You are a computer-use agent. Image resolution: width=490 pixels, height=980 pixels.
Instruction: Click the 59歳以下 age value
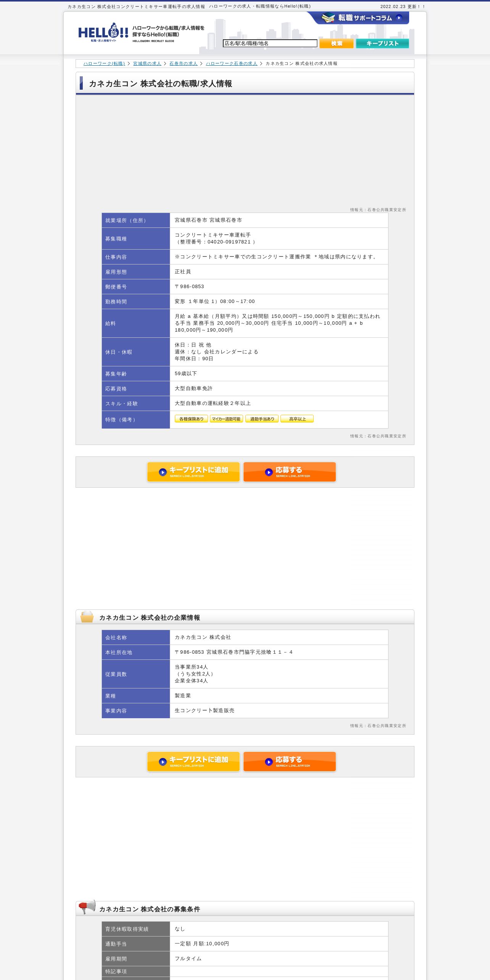[x=186, y=374]
